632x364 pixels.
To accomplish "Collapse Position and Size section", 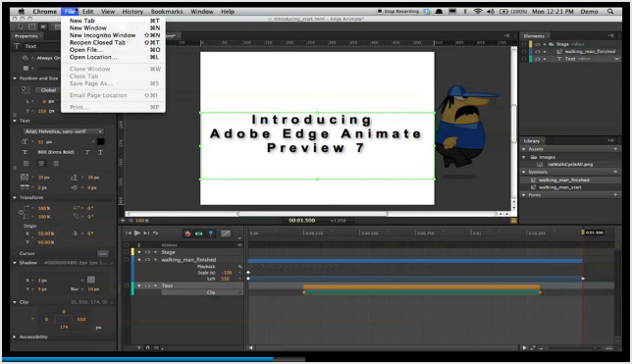I will point(15,78).
